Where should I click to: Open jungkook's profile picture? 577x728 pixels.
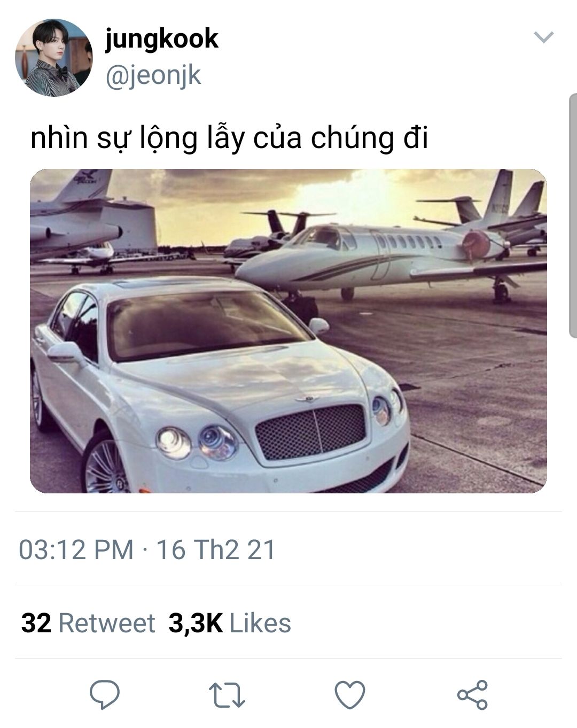[53, 58]
